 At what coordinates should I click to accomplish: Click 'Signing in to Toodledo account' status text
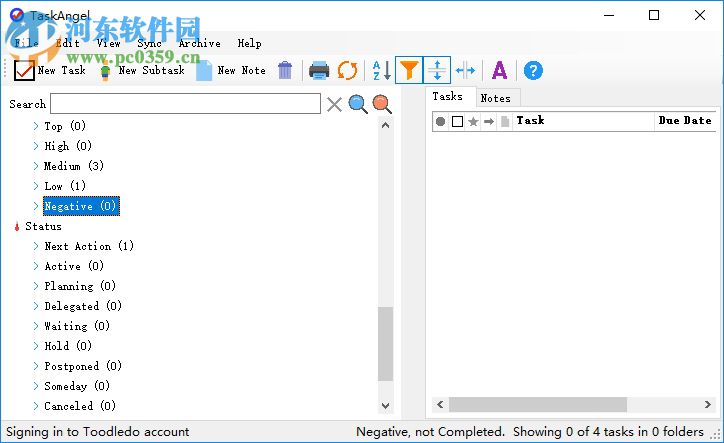click(97, 431)
